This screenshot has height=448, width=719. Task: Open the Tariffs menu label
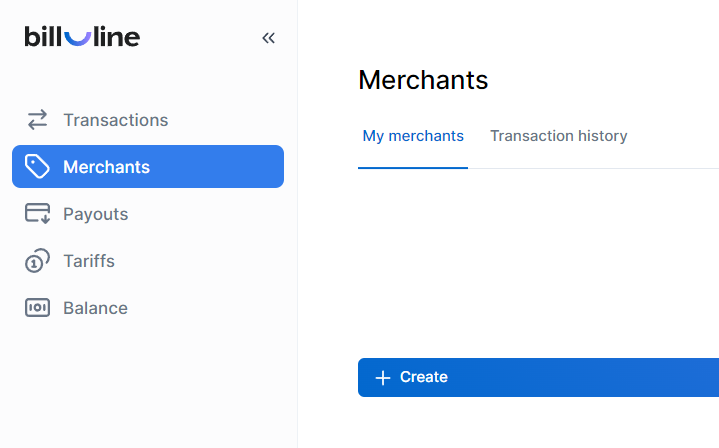[x=89, y=261]
